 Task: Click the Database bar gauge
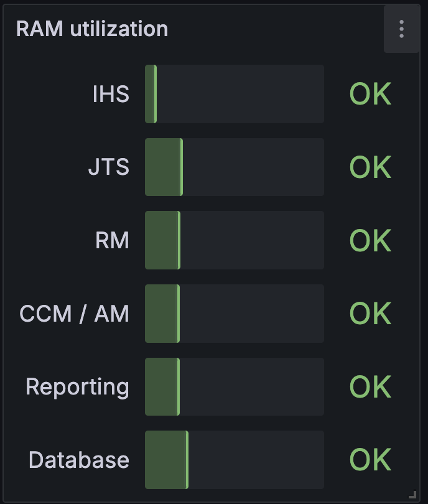pyautogui.click(x=235, y=460)
